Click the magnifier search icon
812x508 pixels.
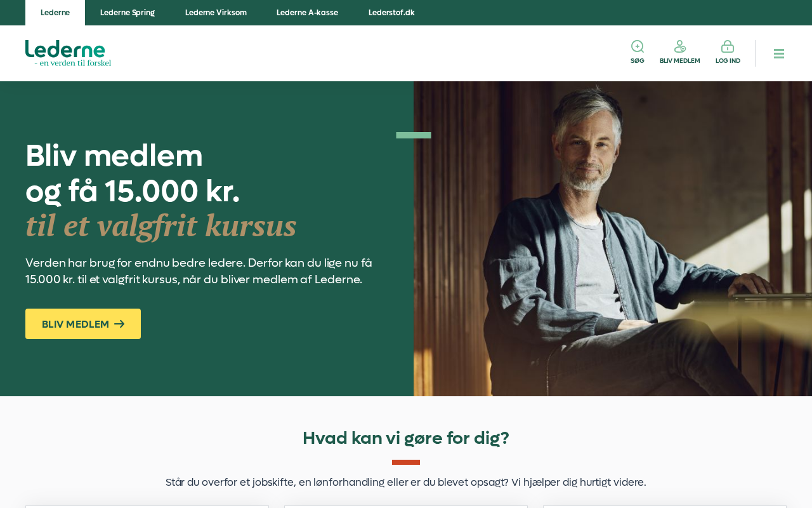point(638,46)
